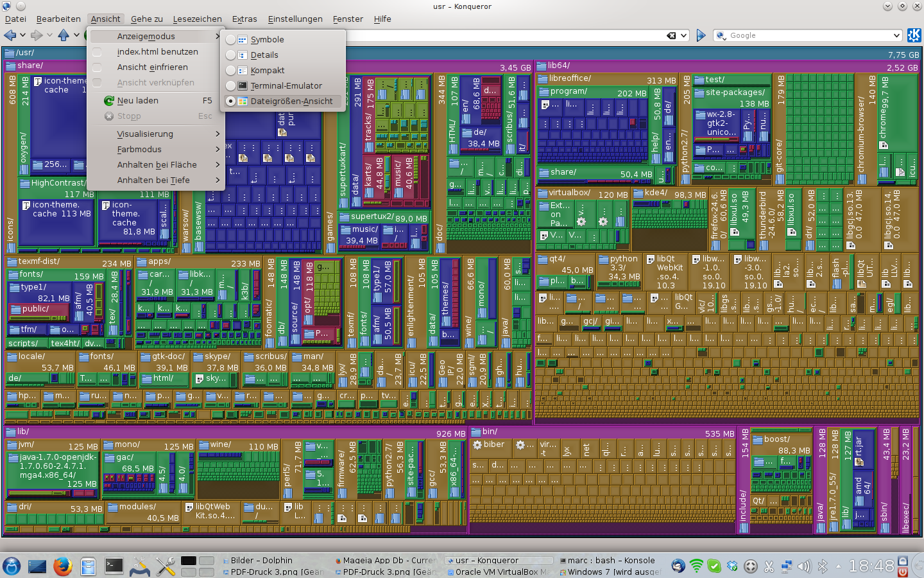Open the Hilfe menu
Image resolution: width=924 pixels, height=578 pixels.
click(x=382, y=19)
